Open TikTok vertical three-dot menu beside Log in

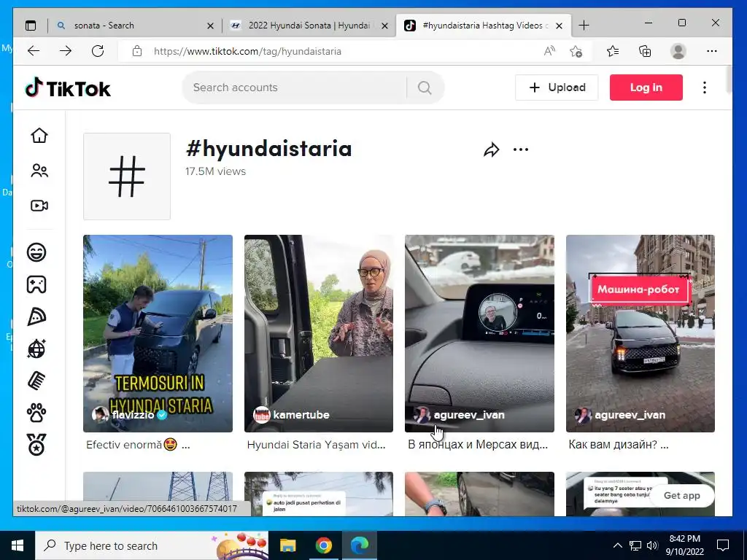point(705,87)
